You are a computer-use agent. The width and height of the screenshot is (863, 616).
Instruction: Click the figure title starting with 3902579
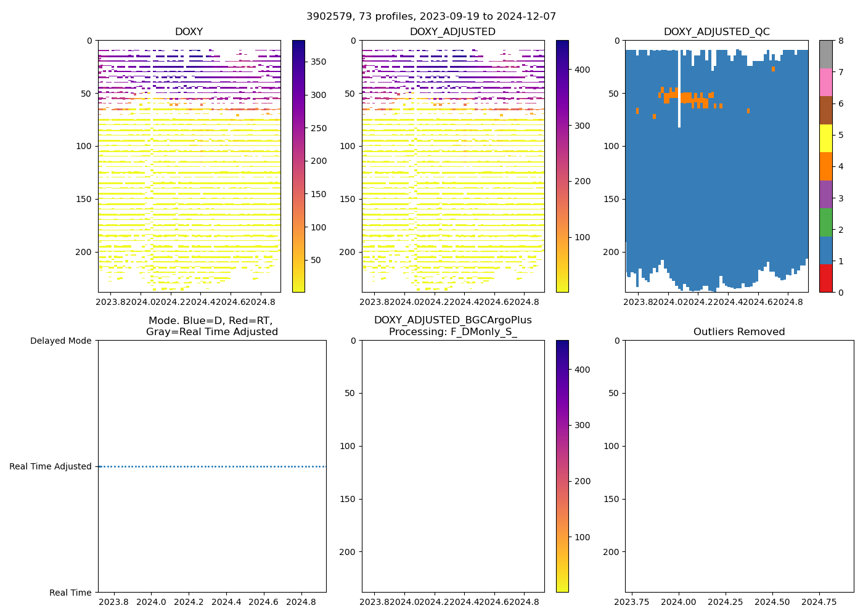431,17
